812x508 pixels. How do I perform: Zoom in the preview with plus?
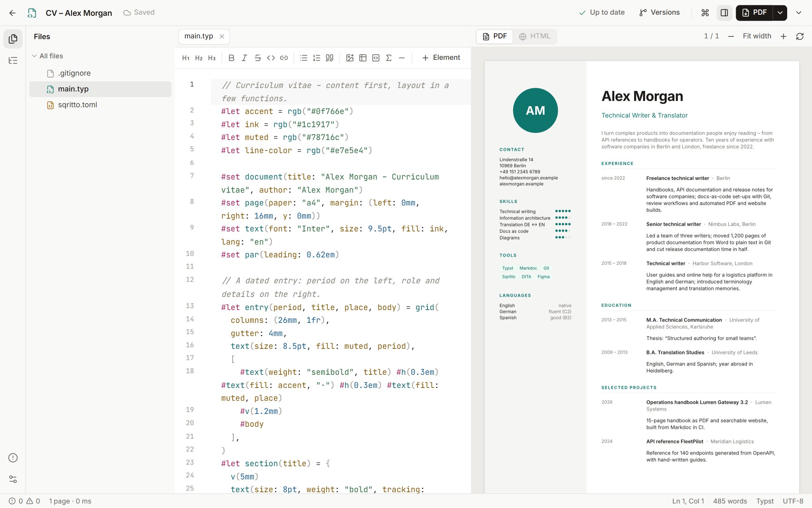pyautogui.click(x=783, y=37)
